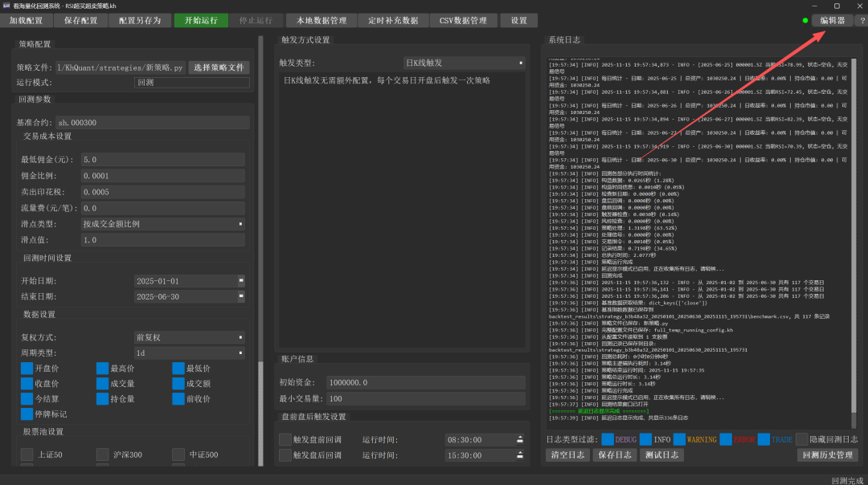Enable 触发盘前回调 checkbox
Viewport: 868px width, 485px height.
click(x=285, y=440)
